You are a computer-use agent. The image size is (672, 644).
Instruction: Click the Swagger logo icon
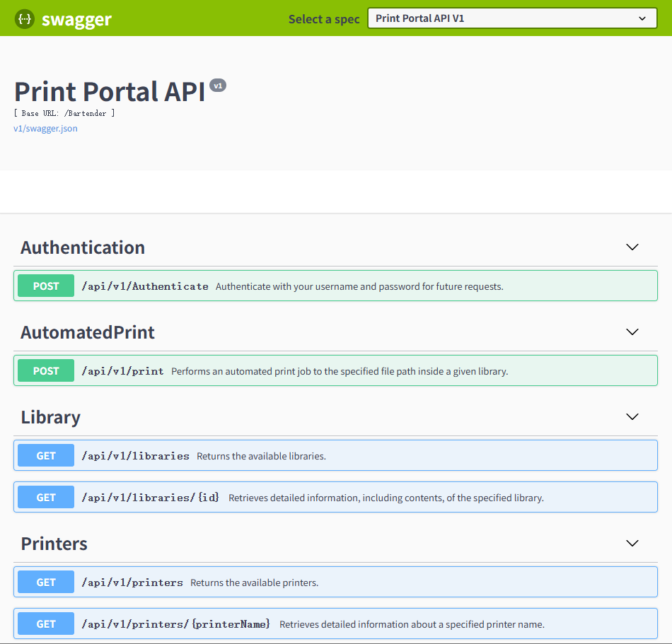point(25,19)
